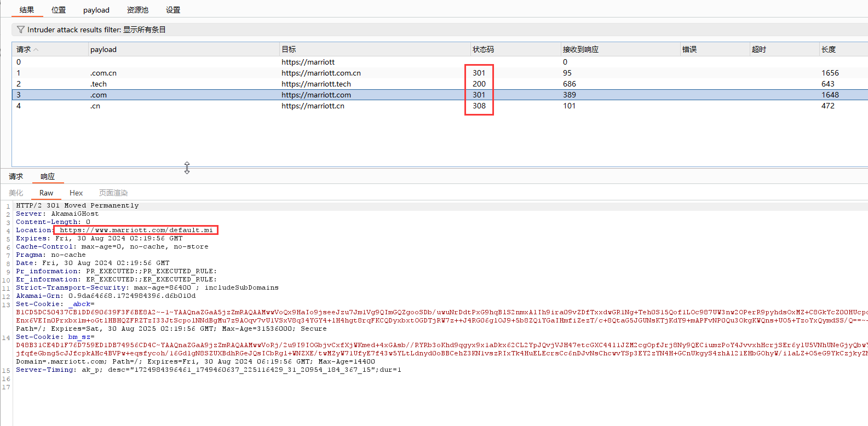Viewport: 868px width, 426px height.
Task: Open the Intruder attack results filter bar
Action: pyautogui.click(x=440, y=30)
